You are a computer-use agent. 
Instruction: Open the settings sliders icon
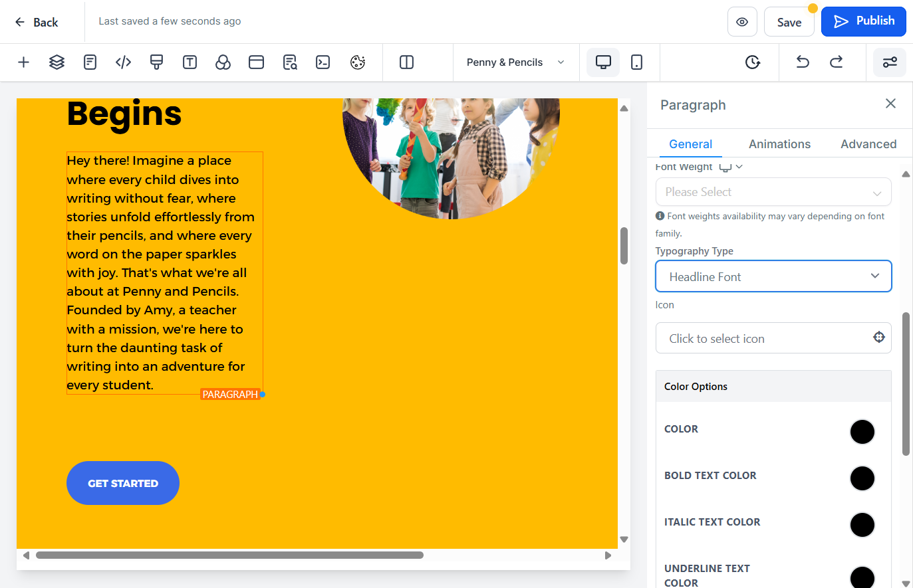[890, 62]
